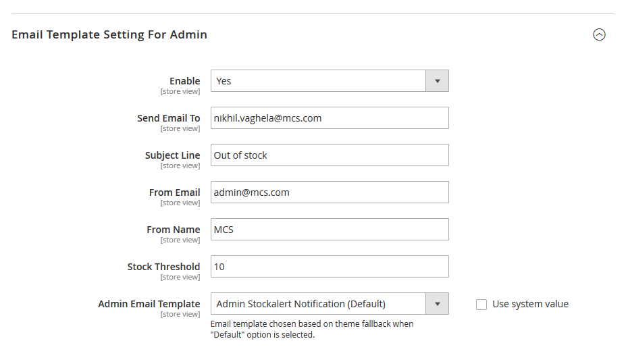Screen dimensions: 628x364
Task: Click the Stock Threshold label
Action: 163,267
